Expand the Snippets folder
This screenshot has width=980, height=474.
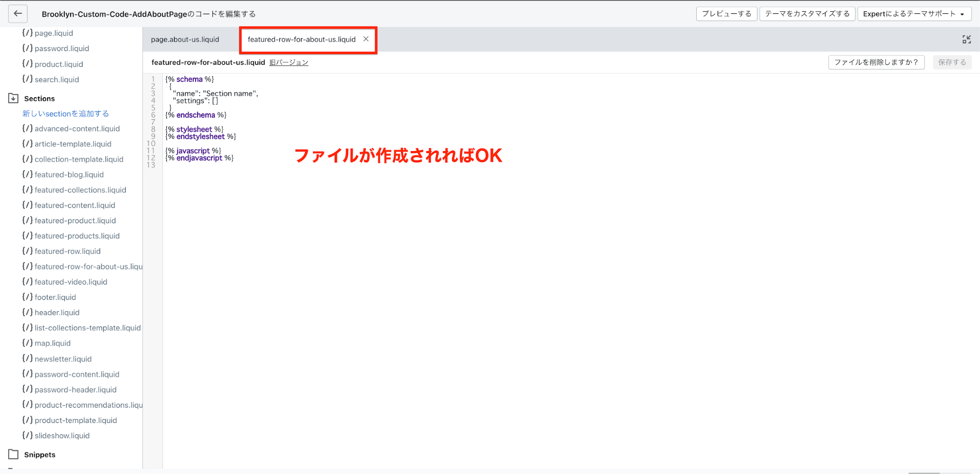13,455
